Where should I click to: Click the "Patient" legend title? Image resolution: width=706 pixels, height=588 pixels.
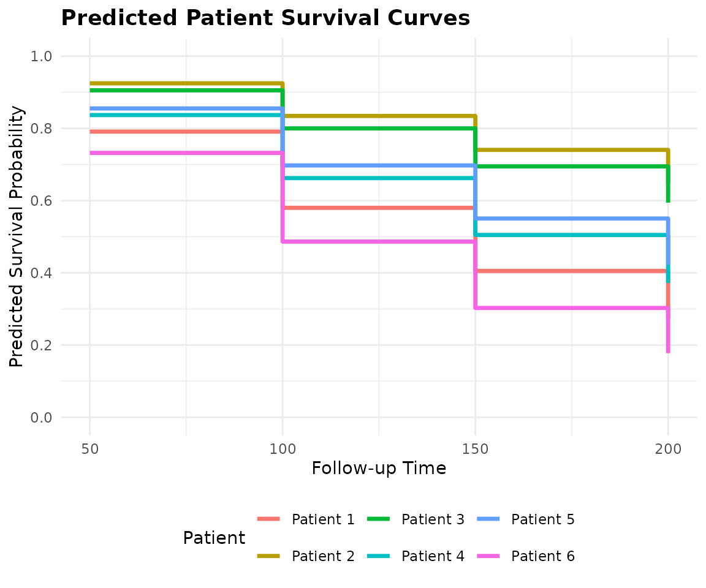(214, 538)
